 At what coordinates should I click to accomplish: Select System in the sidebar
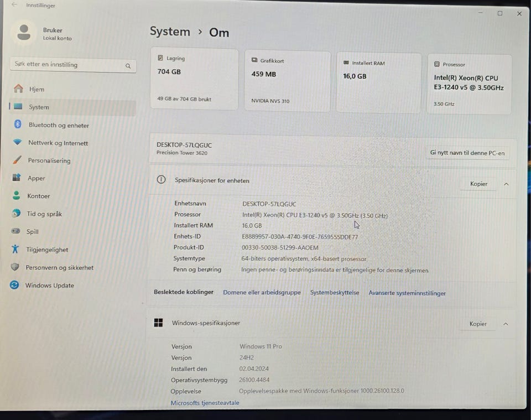coord(72,107)
